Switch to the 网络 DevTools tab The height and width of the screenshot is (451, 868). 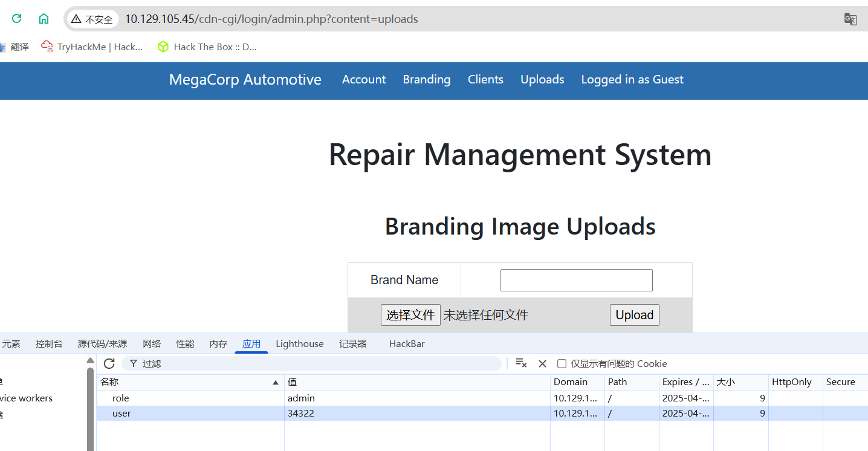[x=152, y=344]
